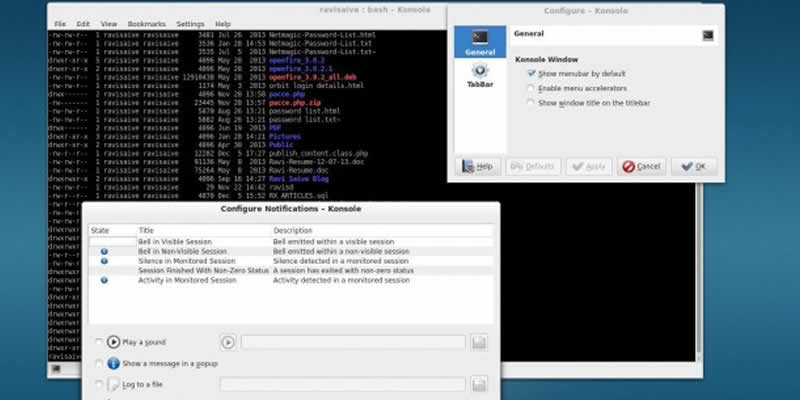Click 'publish_content.class.php' file name
The height and width of the screenshot is (400, 800).
coord(318,154)
